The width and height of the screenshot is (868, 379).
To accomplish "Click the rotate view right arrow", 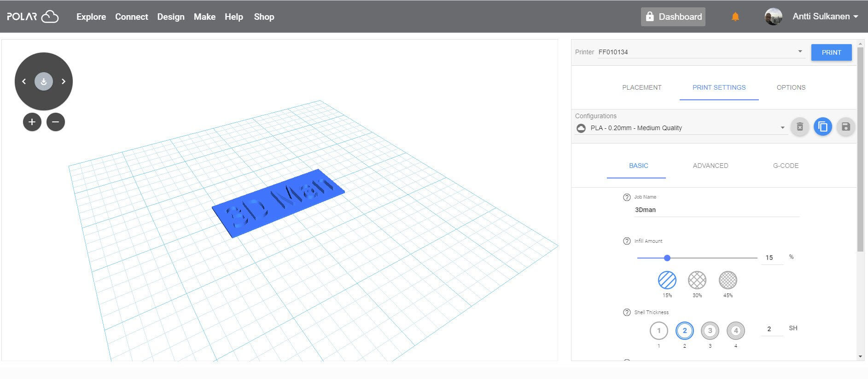I will pos(64,81).
